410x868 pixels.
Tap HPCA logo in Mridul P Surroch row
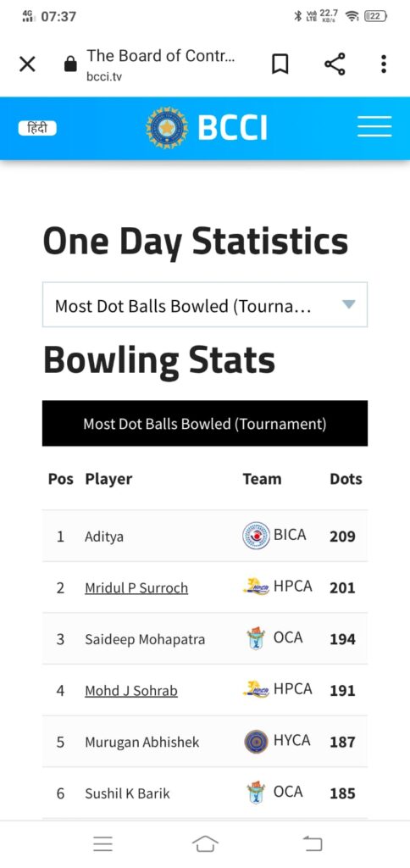(x=256, y=587)
